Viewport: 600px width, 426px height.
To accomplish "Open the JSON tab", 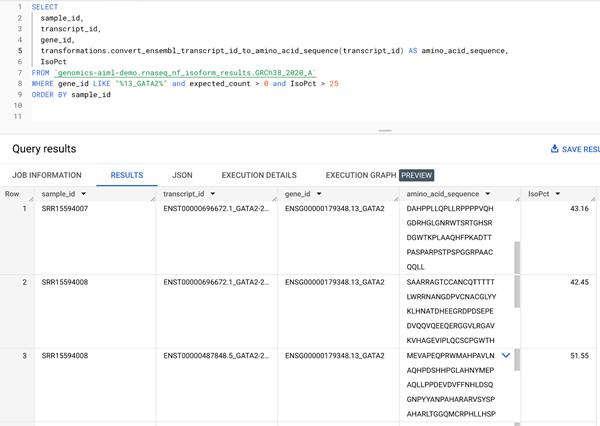I will click(x=182, y=175).
